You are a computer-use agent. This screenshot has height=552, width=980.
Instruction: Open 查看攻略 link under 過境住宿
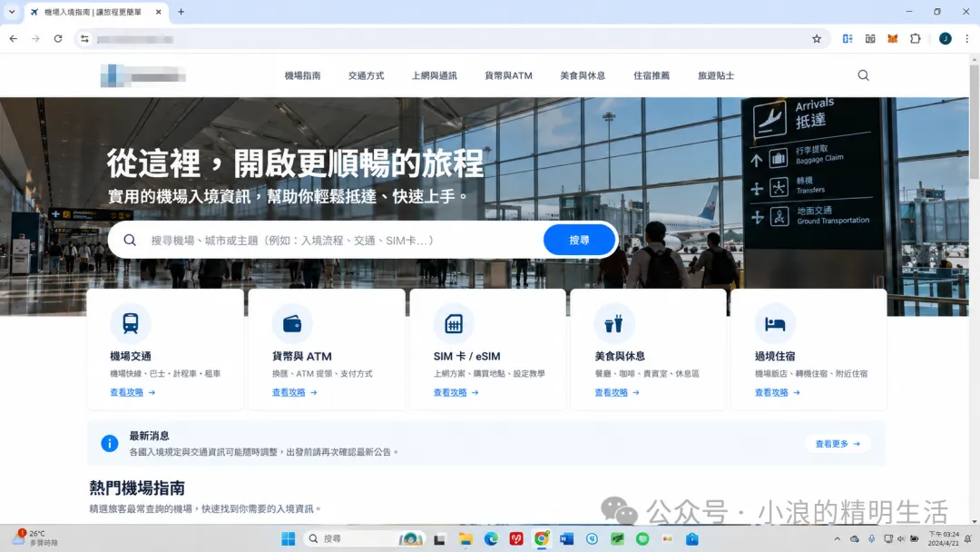pos(778,392)
